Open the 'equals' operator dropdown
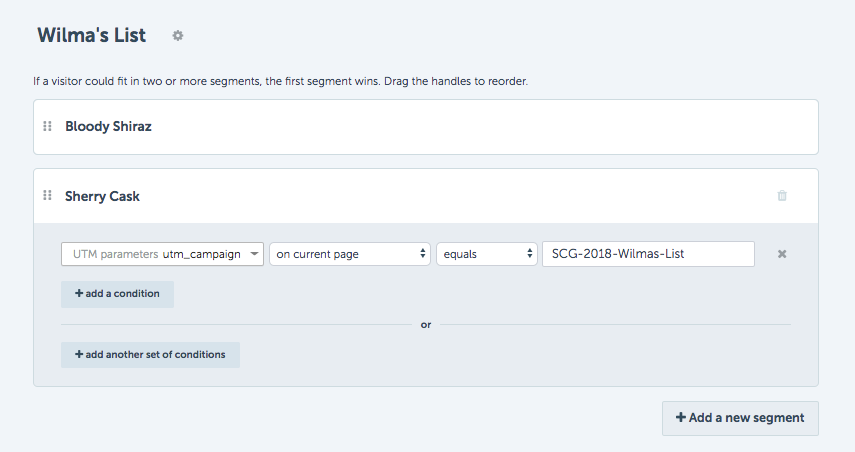The image size is (855, 452). tap(487, 254)
